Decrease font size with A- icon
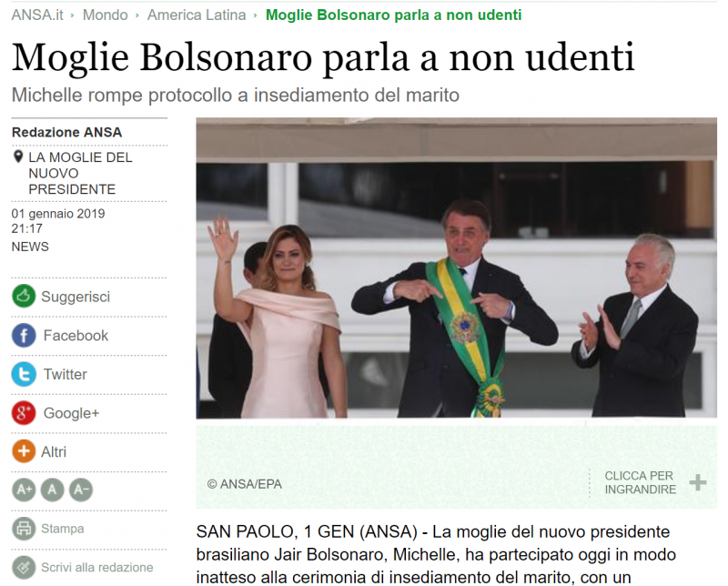 click(81, 490)
